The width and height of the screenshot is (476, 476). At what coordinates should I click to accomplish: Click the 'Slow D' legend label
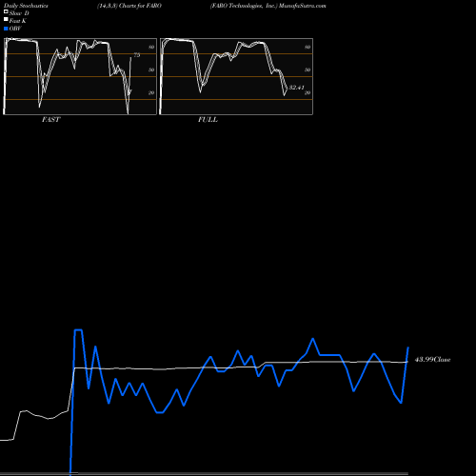[x=19, y=13]
